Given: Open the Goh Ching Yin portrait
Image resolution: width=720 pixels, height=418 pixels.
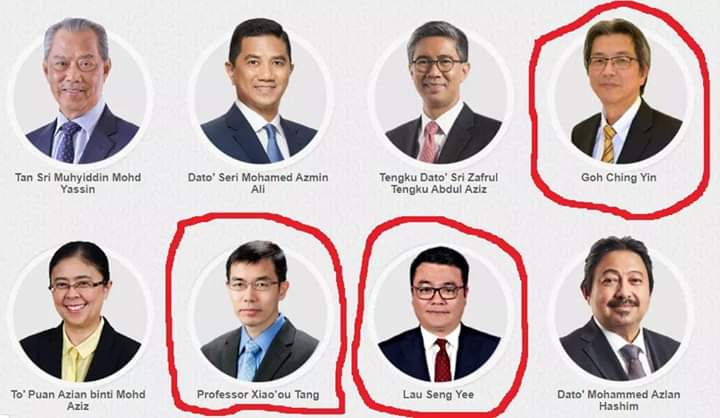Looking at the screenshot, I should point(620,92).
